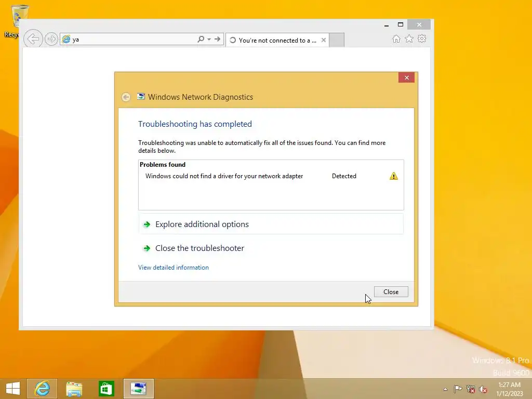This screenshot has width=532, height=399.
Task: Click the Windows Network Diagnostics title icon
Action: [x=141, y=97]
